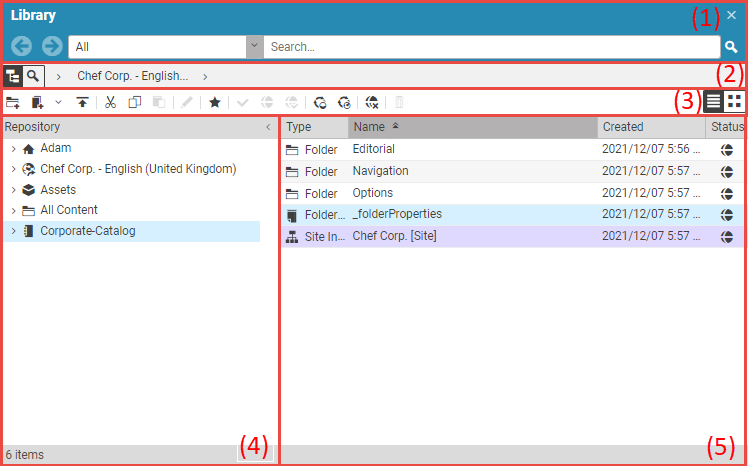748x466 pixels.
Task: Select the All Content tree item
Action: (69, 210)
